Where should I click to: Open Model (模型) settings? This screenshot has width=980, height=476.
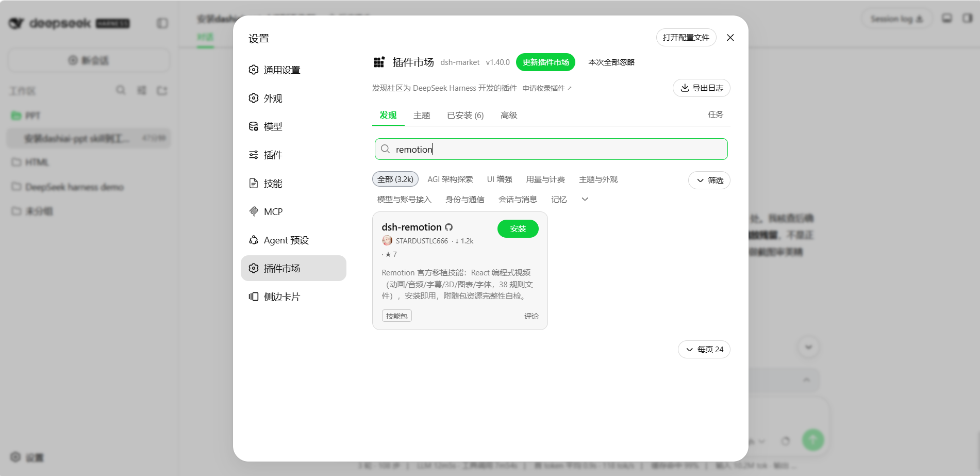pos(293,126)
